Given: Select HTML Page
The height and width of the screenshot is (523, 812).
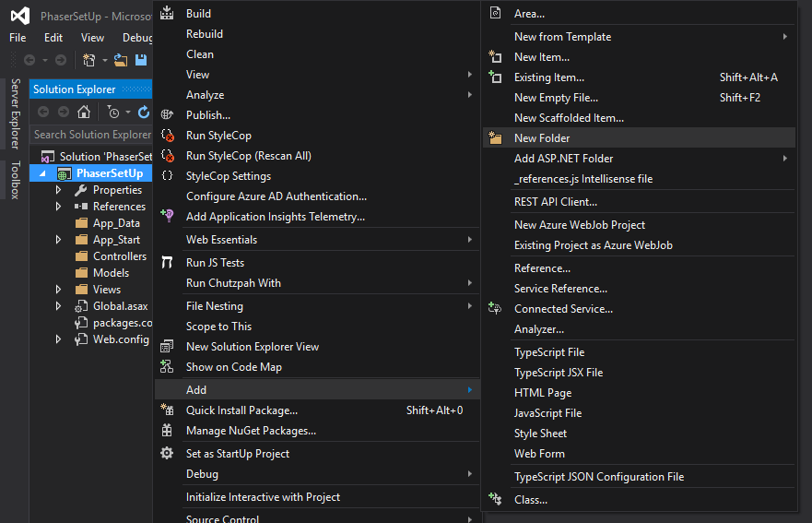Looking at the screenshot, I should [639, 393].
